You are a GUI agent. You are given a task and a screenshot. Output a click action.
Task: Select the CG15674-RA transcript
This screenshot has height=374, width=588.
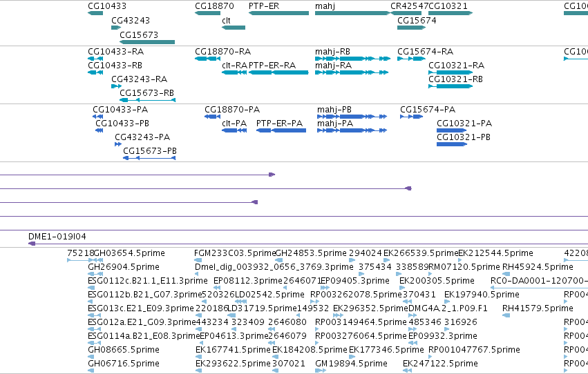tap(411, 59)
